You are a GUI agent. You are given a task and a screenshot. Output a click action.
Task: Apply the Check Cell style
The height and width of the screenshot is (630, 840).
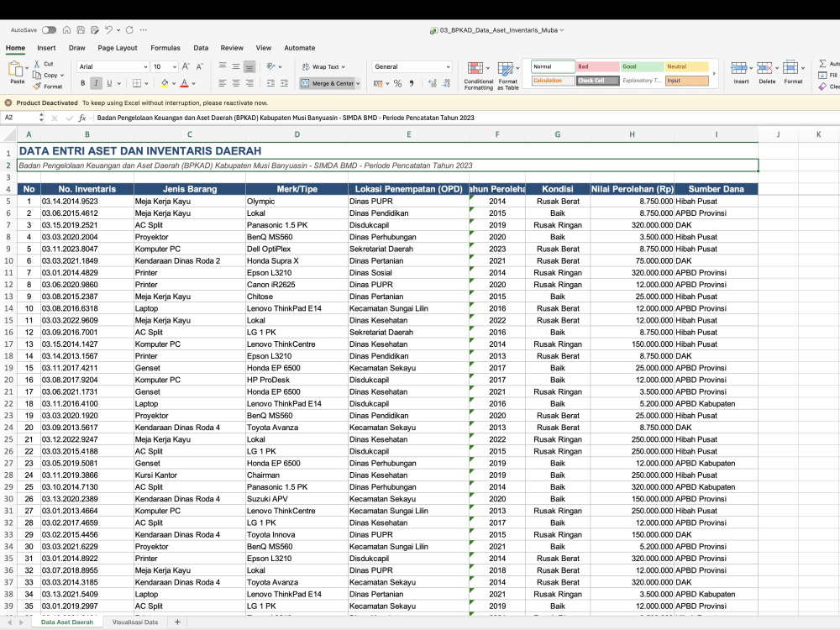[597, 81]
